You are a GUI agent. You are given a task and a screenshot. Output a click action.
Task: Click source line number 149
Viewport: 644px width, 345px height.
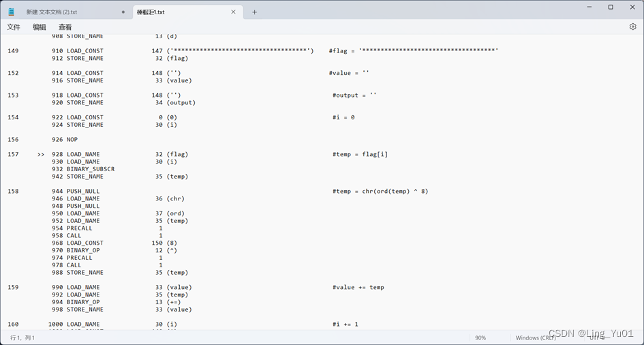[x=13, y=51]
